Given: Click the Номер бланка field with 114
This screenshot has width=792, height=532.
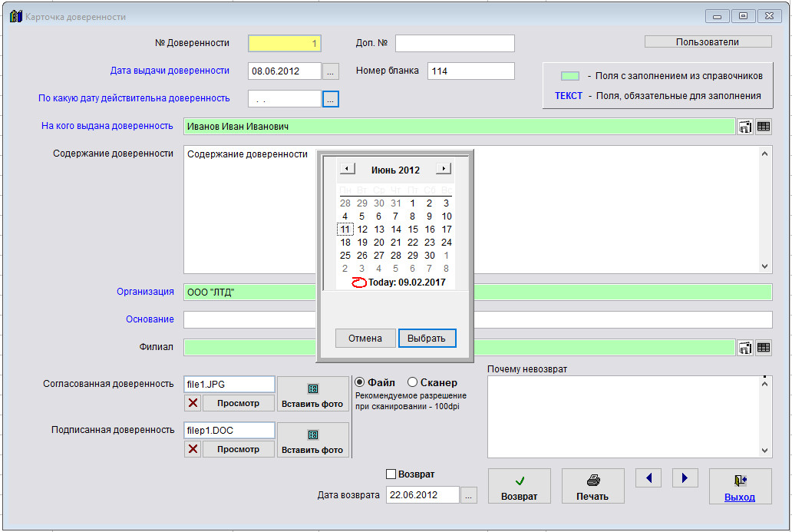Looking at the screenshot, I should [470, 71].
